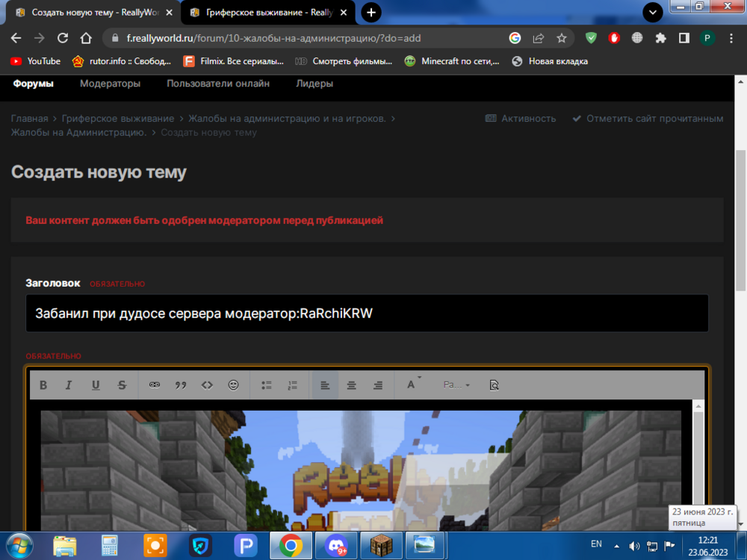Screen dimensions: 747x560
Task: Open Жалобы на администрацию и на игроков breadcrumb
Action: (x=287, y=119)
